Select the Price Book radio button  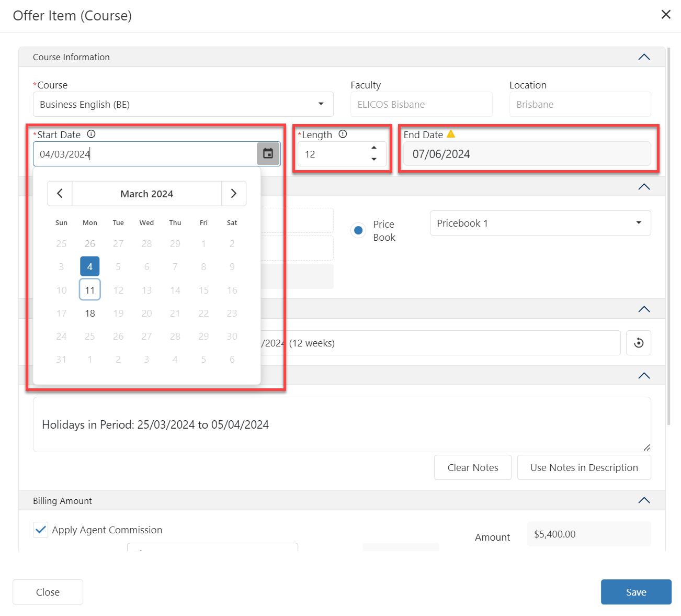click(358, 230)
